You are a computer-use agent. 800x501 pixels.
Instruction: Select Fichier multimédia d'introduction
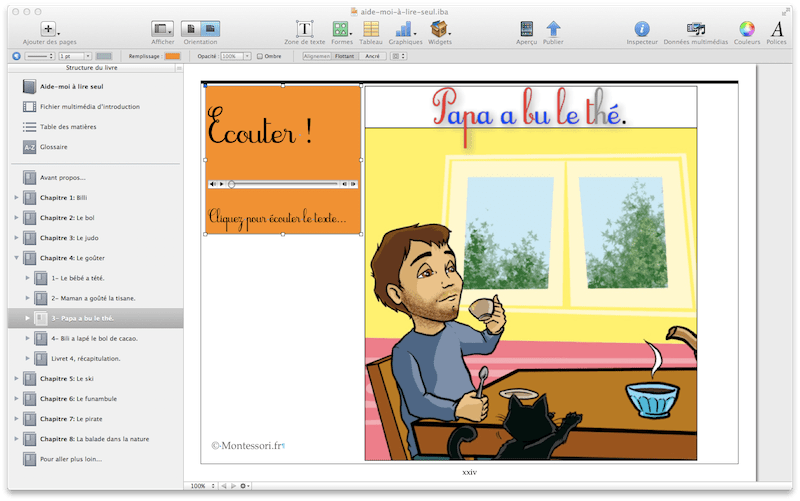click(x=90, y=107)
